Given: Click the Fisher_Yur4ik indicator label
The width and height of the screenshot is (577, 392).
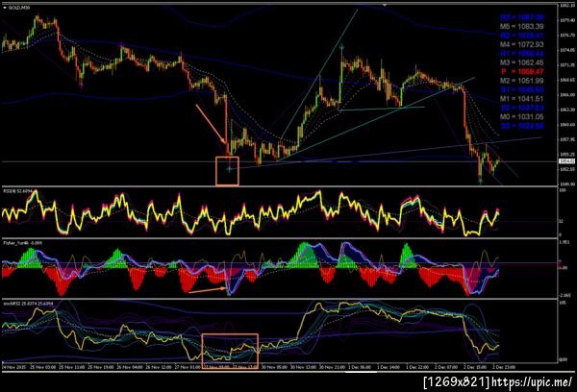Looking at the screenshot, I should [x=22, y=243].
